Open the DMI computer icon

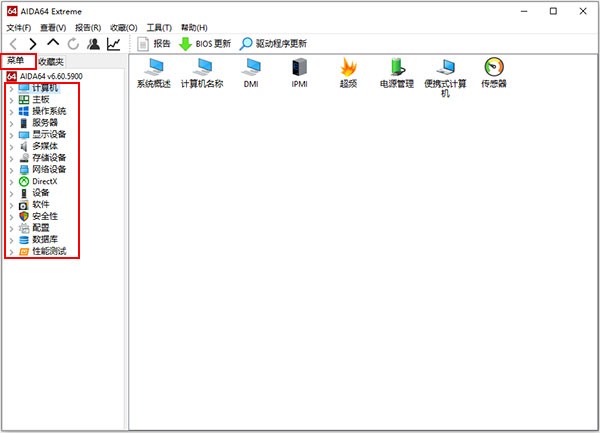click(x=251, y=68)
